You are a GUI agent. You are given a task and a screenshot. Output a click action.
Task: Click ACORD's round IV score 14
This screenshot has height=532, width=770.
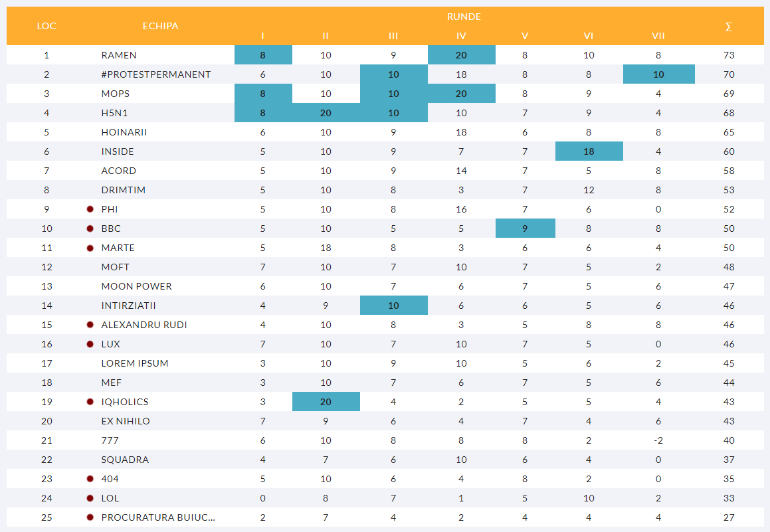point(461,171)
